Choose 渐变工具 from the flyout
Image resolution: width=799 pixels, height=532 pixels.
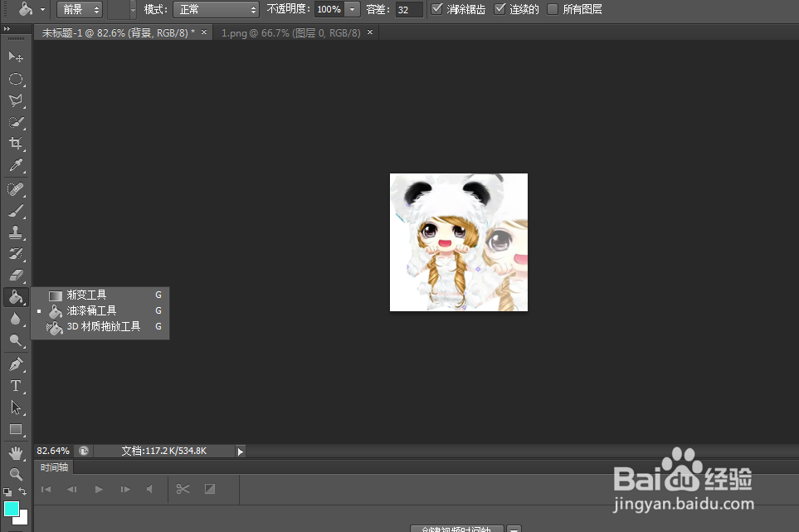pyautogui.click(x=100, y=295)
